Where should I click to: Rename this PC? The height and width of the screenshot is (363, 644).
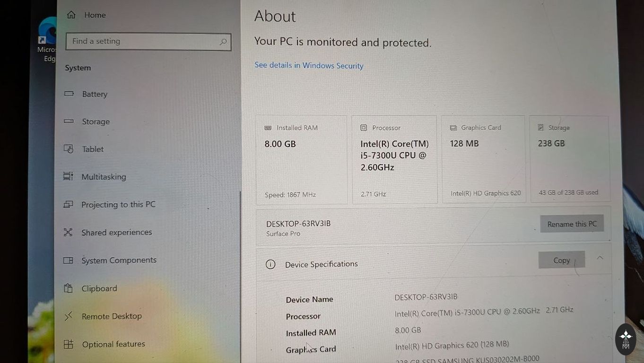tap(572, 224)
